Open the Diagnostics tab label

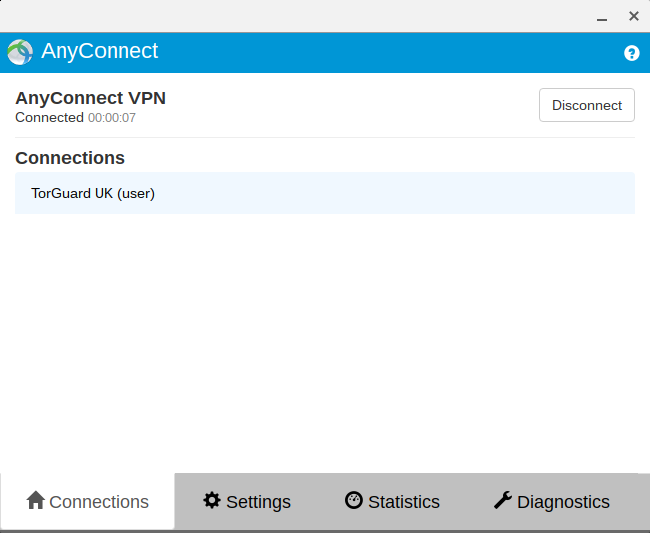(x=563, y=502)
